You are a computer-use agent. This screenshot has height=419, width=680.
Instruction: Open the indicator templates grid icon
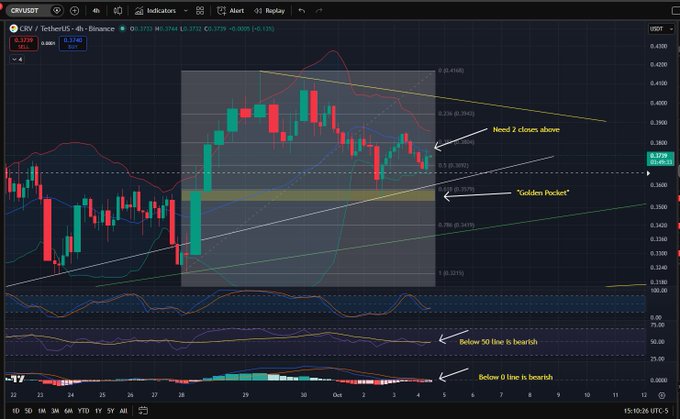pyautogui.click(x=200, y=10)
